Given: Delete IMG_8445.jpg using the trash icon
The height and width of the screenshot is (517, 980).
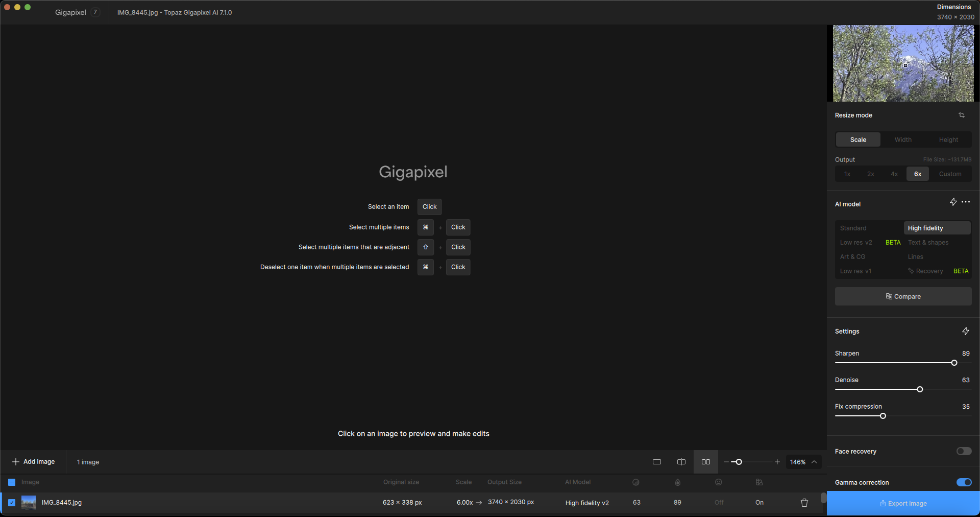Looking at the screenshot, I should coord(804,503).
